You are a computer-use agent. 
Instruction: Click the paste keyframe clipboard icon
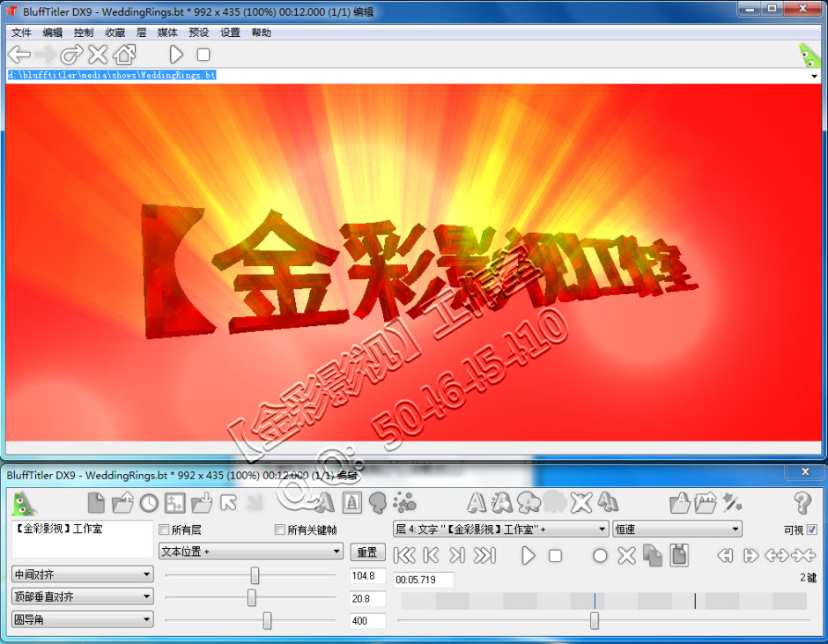[x=679, y=556]
